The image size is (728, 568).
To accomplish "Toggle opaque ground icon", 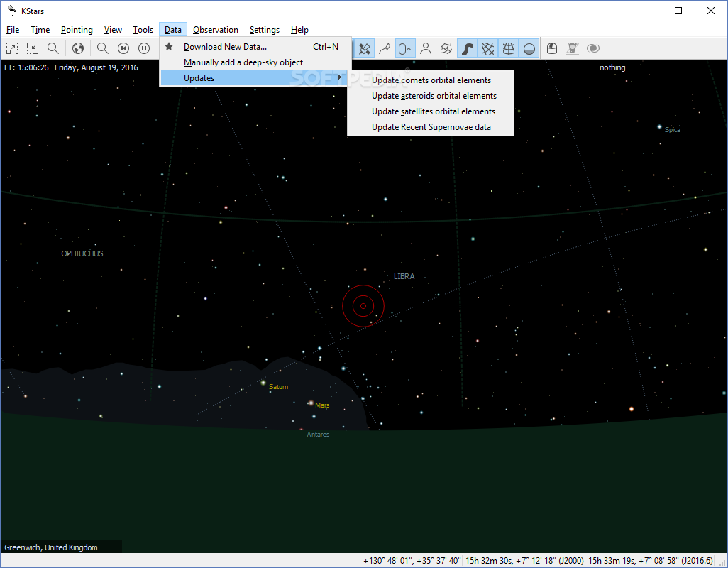I will [x=529, y=48].
